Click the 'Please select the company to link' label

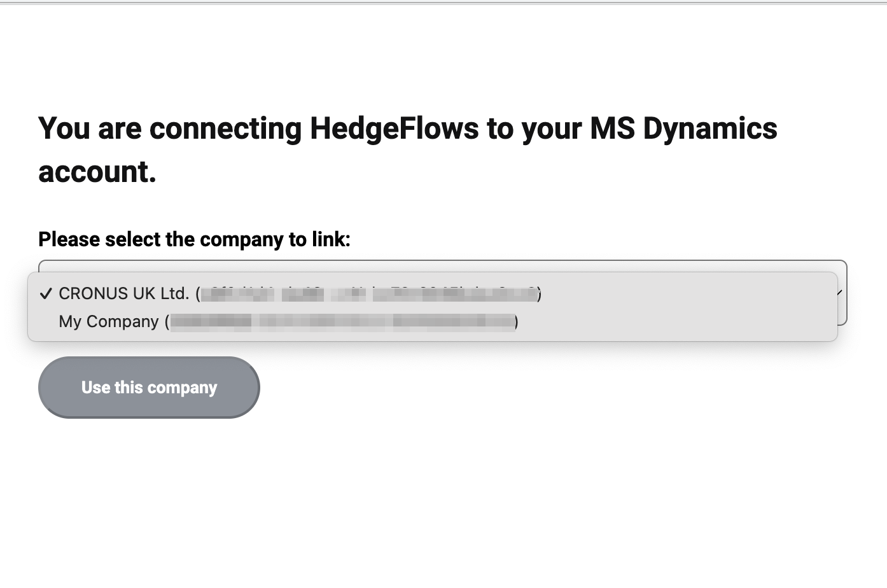point(194,239)
